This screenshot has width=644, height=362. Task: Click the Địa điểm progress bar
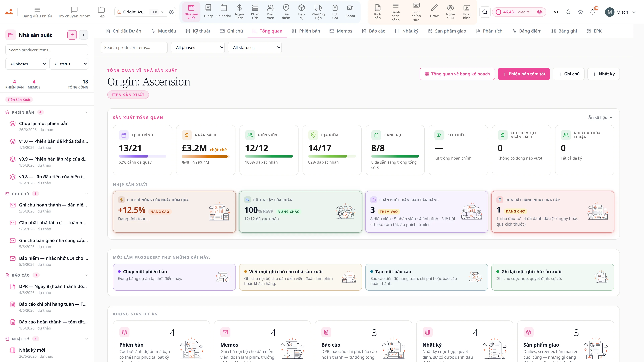click(x=332, y=156)
